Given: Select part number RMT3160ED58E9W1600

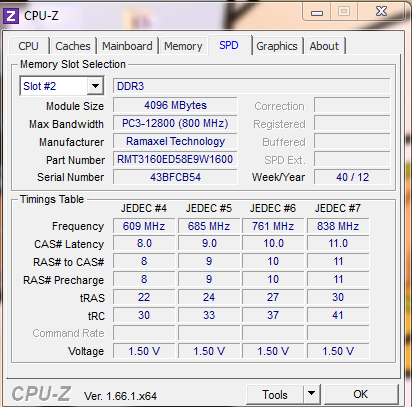Looking at the screenshot, I should [175, 159].
